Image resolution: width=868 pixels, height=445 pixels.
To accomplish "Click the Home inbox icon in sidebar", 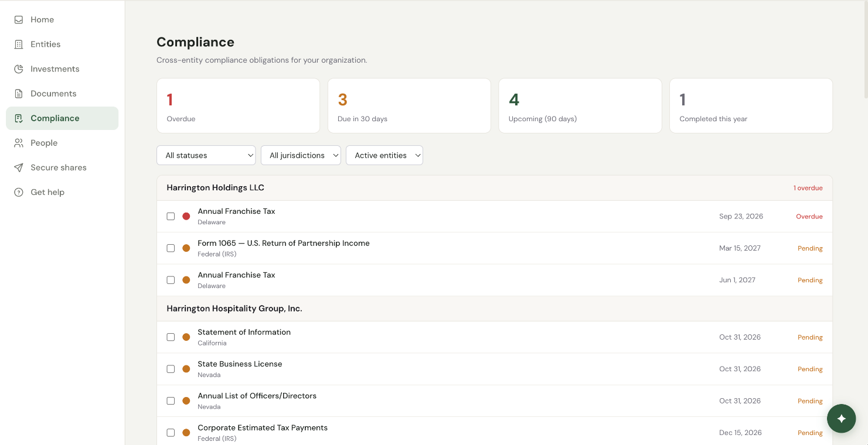I will click(19, 20).
